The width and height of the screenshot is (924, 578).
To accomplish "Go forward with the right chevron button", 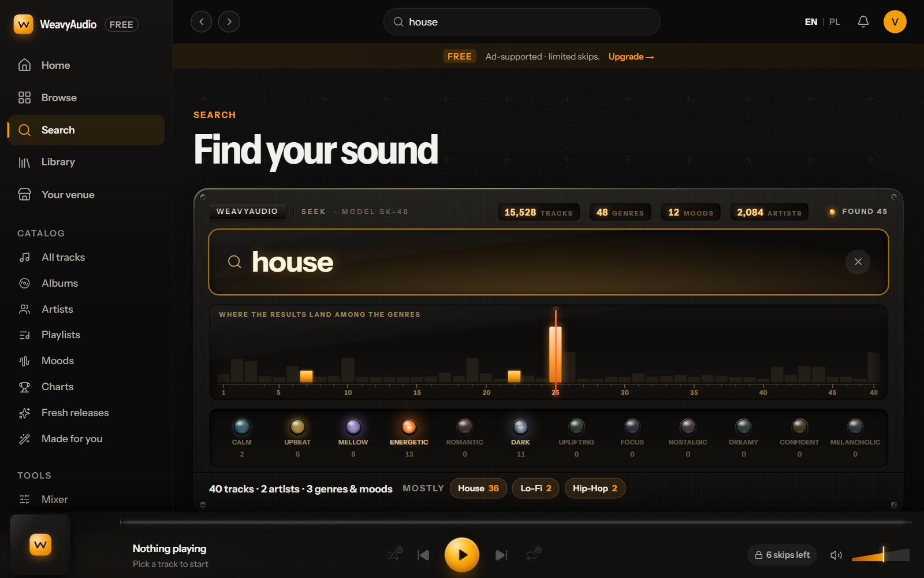I will [x=229, y=22].
